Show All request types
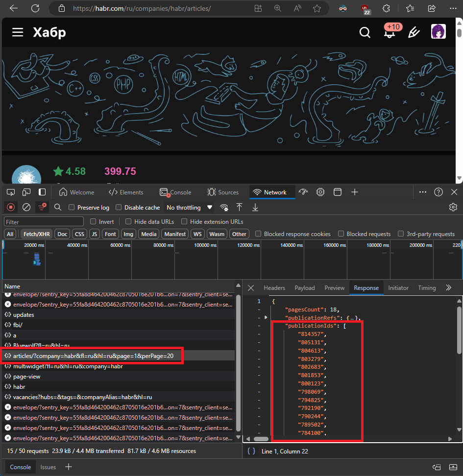The height and width of the screenshot is (476, 463). 10,234
